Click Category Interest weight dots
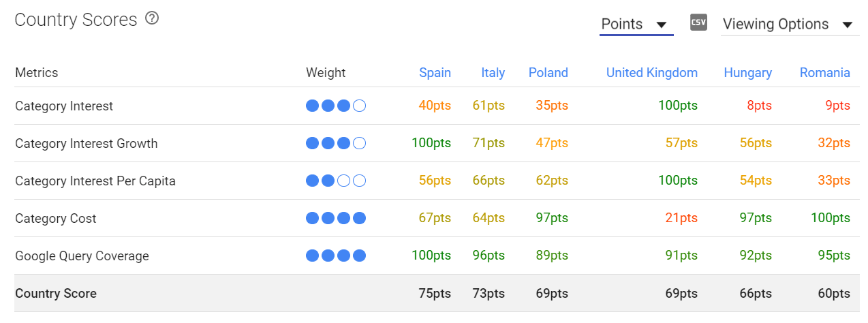The image size is (868, 323). pyautogui.click(x=336, y=106)
